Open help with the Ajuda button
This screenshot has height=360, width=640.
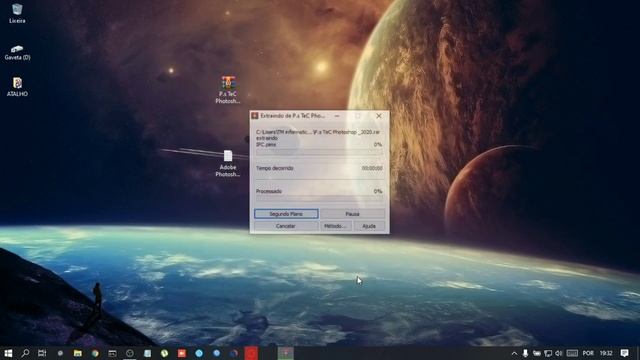tap(369, 226)
